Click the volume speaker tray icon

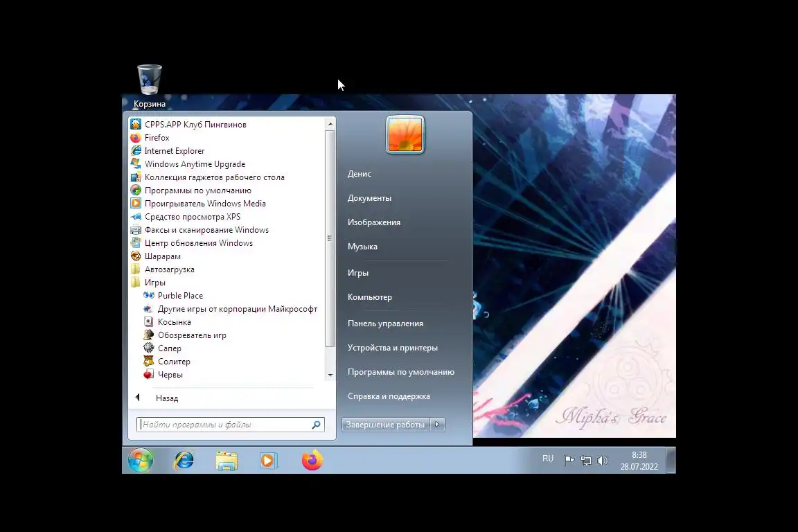603,461
